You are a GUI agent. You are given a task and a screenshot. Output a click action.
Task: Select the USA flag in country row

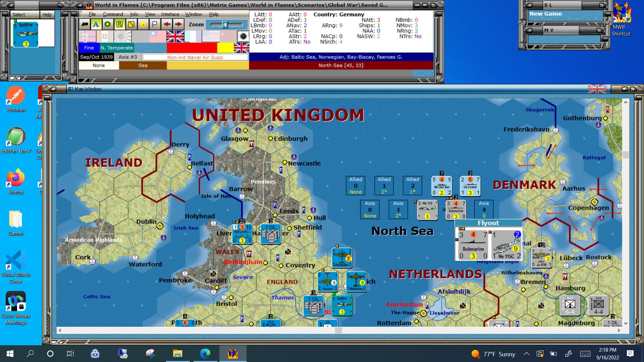211,36
